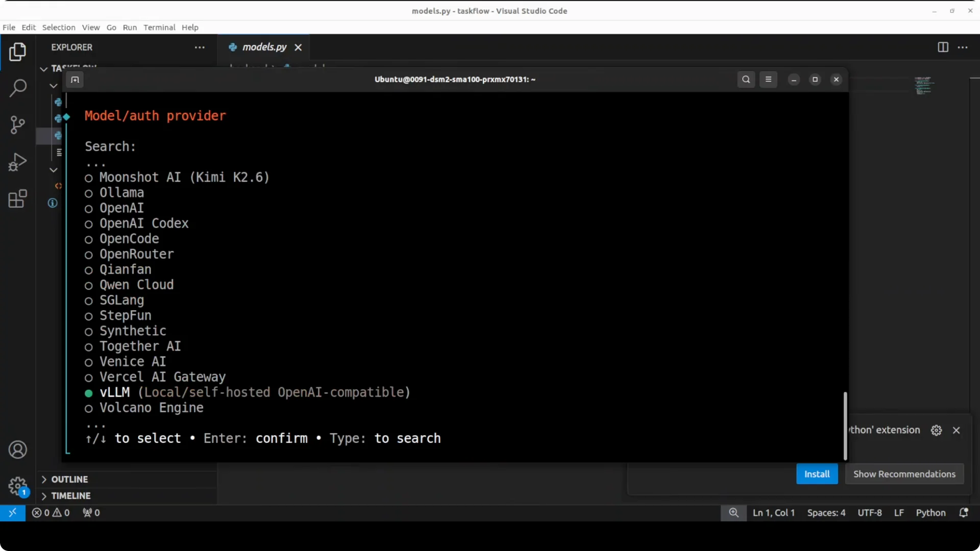The image size is (980, 551).
Task: Select the Qwen Cloud option
Action: point(129,285)
